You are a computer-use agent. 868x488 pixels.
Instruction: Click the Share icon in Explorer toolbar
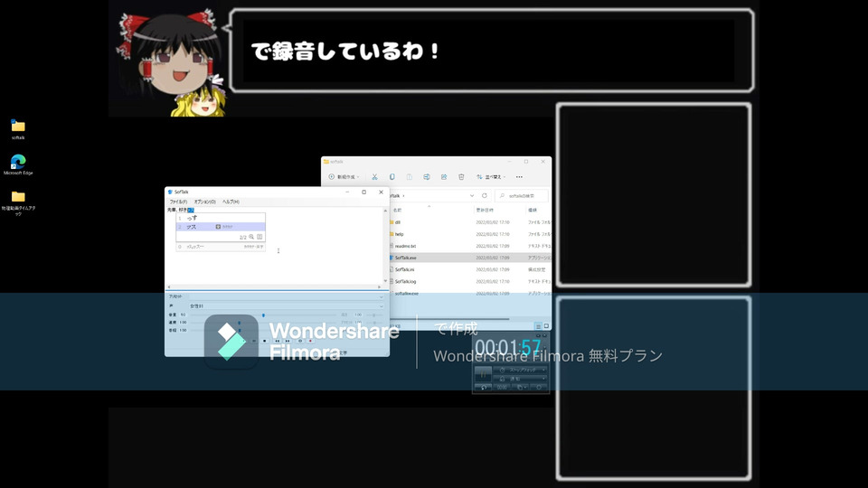pyautogui.click(x=444, y=177)
